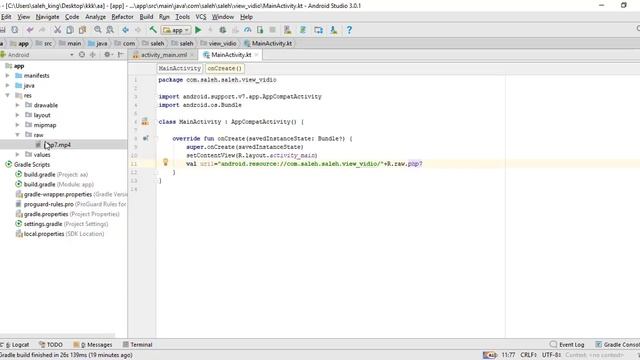Click the Cut scissors icon
Image resolution: width=640 pixels, height=360 pixels.
pyautogui.click(x=58, y=30)
